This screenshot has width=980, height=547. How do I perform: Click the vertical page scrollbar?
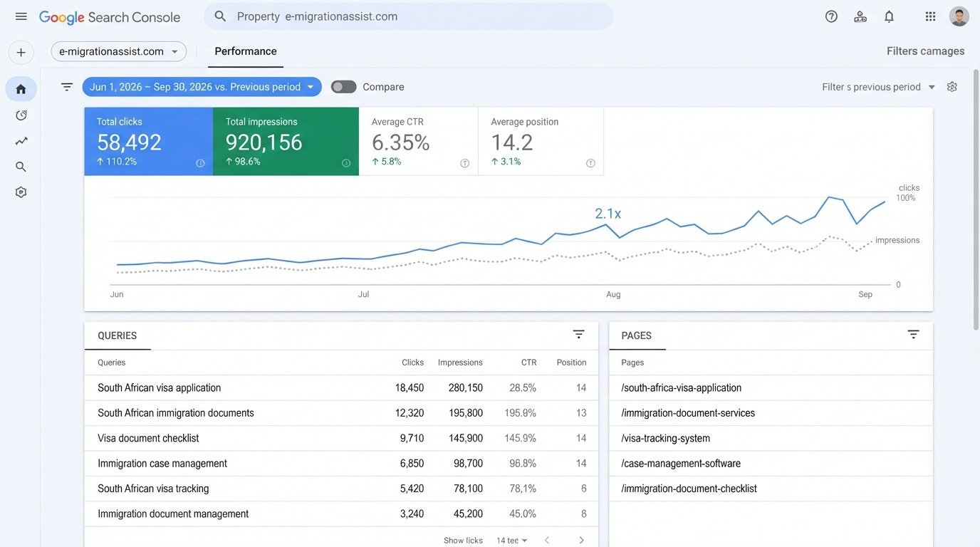click(x=976, y=199)
